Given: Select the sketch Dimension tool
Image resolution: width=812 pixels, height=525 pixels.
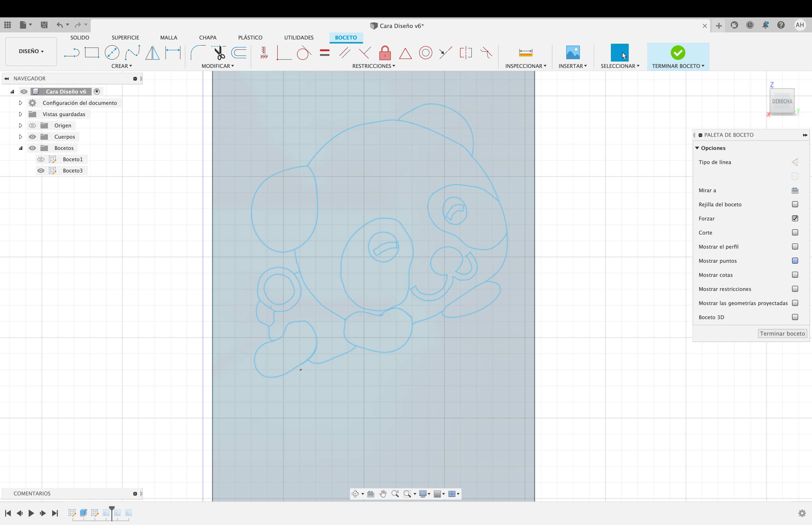Looking at the screenshot, I should click(173, 52).
